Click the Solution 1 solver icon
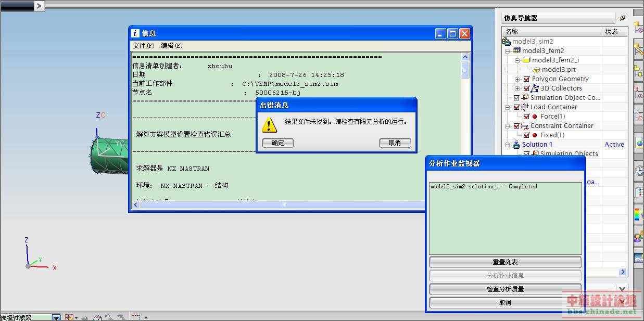 [x=516, y=145]
